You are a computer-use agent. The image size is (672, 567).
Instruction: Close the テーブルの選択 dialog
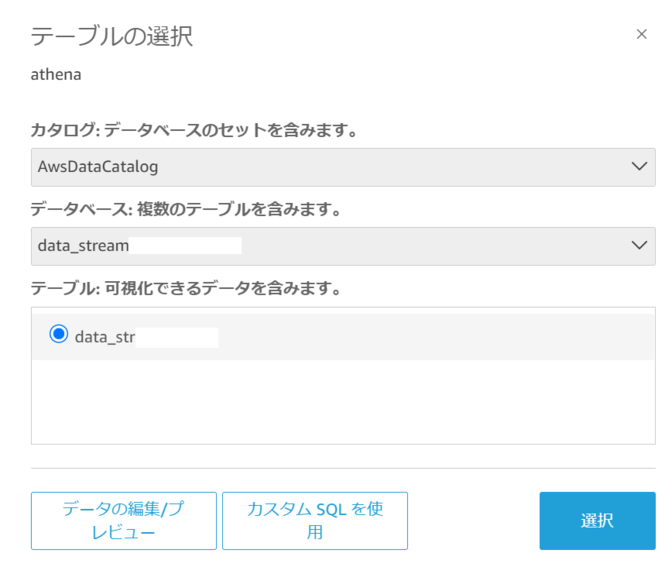click(642, 34)
